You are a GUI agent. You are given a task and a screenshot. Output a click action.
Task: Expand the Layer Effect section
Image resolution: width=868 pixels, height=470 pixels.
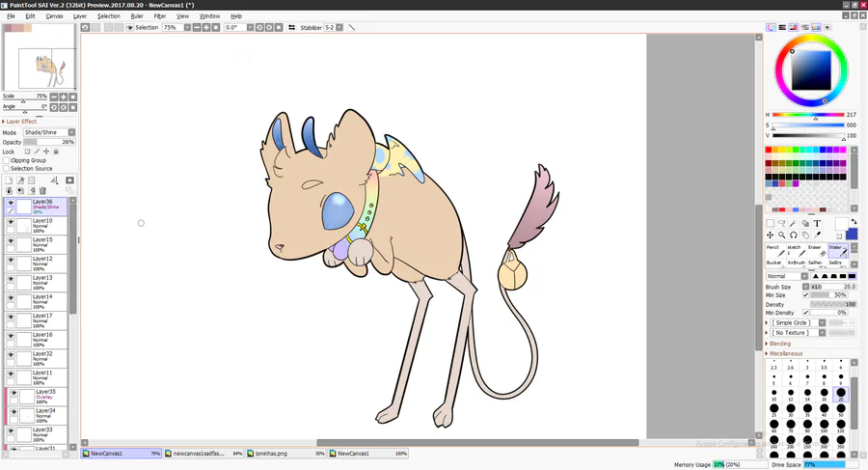coord(20,122)
